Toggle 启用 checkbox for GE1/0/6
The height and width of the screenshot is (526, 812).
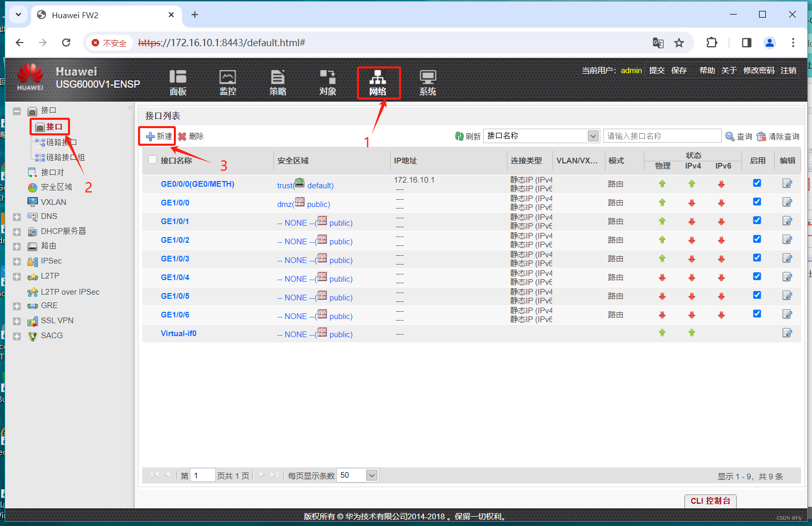(757, 313)
